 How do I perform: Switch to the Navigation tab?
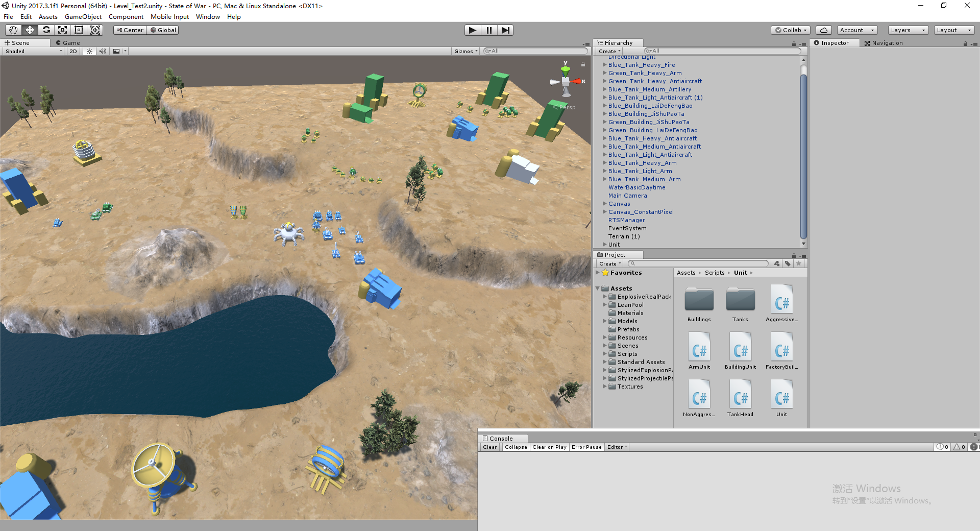click(884, 43)
